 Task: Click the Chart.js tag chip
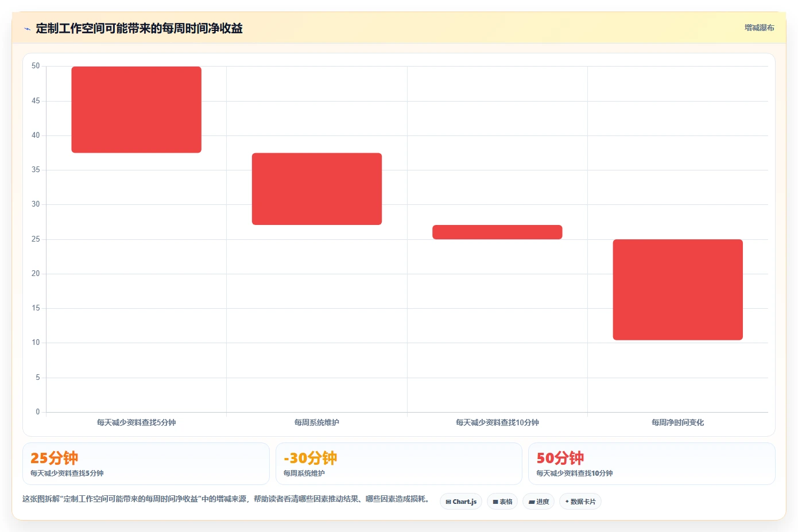pos(461,502)
